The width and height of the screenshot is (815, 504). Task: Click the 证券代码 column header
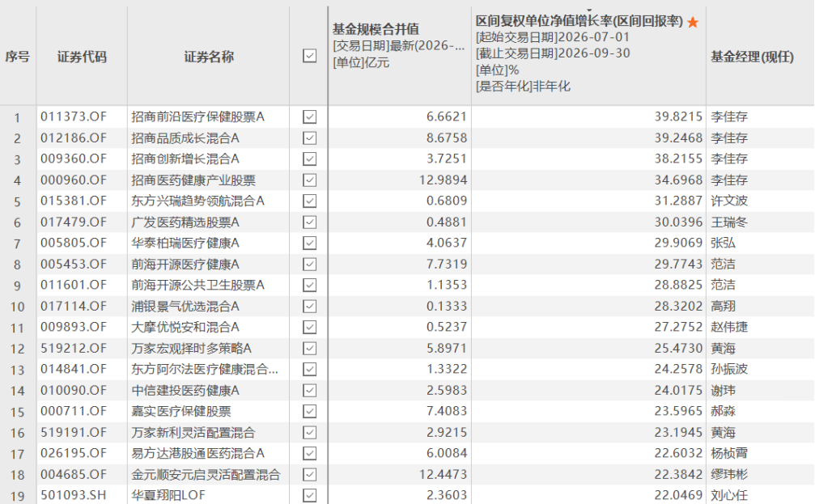click(x=82, y=57)
